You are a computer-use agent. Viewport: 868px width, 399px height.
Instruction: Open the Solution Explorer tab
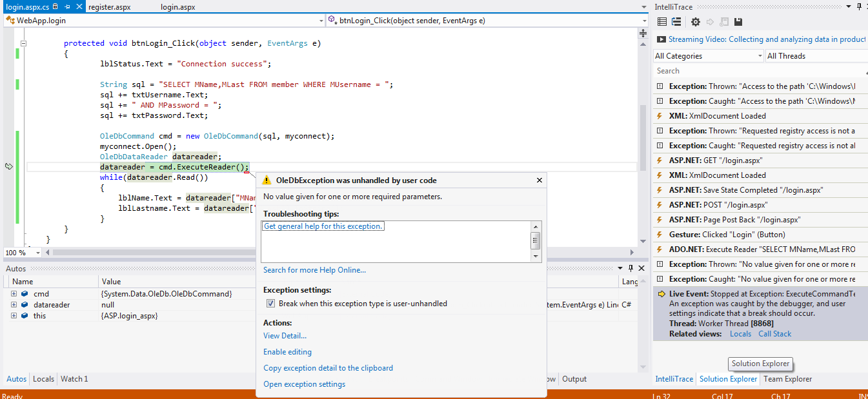729,379
